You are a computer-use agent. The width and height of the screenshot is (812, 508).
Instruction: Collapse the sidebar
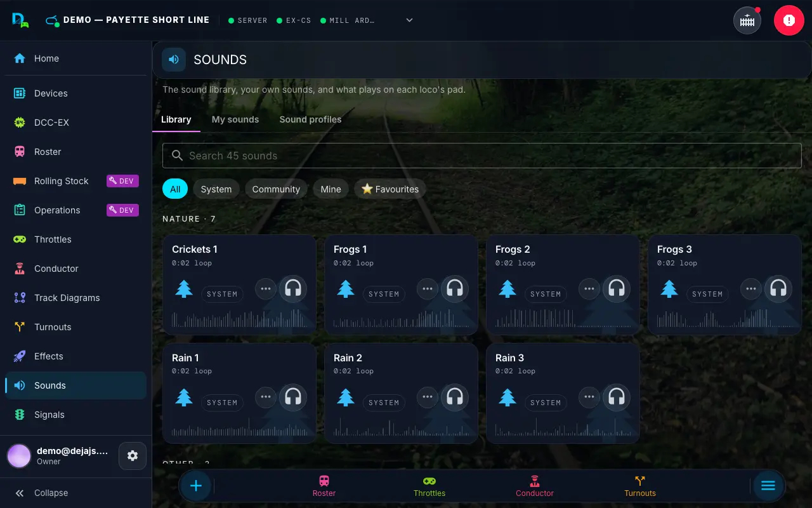point(76,493)
